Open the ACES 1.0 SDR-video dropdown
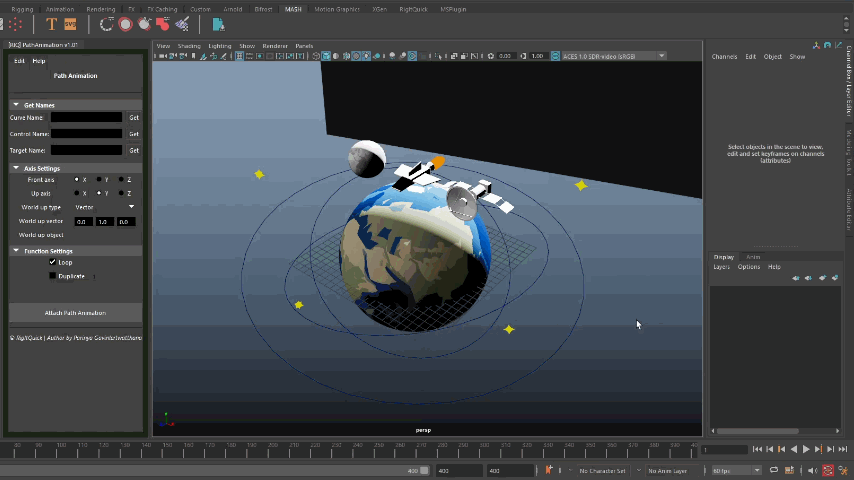Viewport: 854px width, 480px height. pos(614,56)
